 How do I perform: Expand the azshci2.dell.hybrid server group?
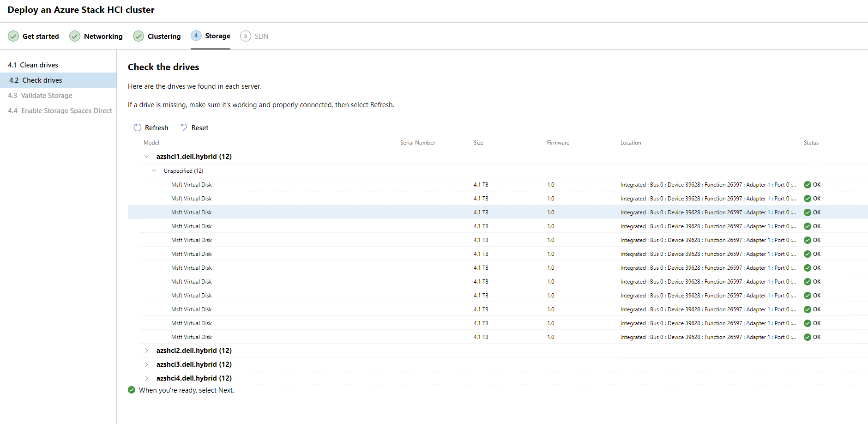pyautogui.click(x=147, y=351)
